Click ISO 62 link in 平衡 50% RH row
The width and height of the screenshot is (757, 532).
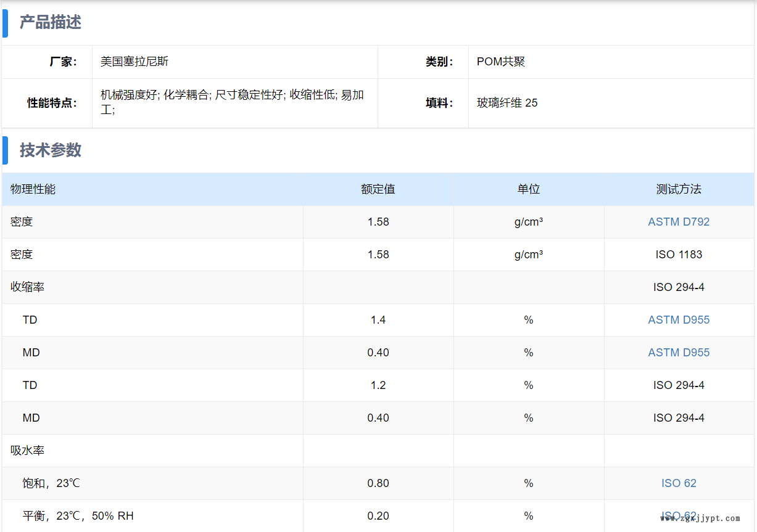679,515
